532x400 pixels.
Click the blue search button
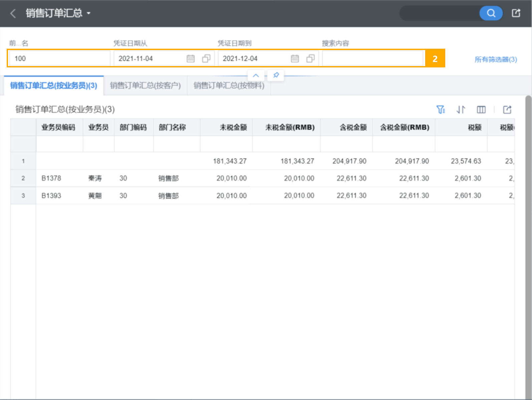point(491,13)
